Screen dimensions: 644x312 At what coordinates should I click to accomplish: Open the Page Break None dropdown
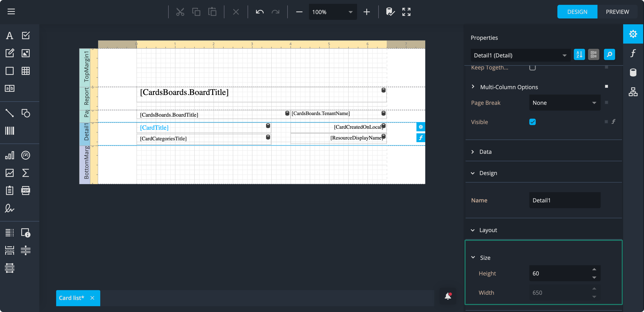point(565,103)
